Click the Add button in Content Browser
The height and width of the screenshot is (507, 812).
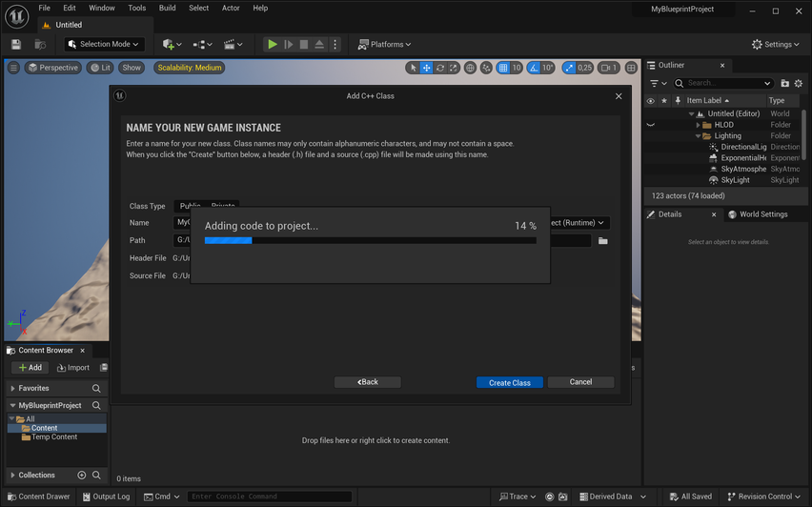(x=30, y=368)
